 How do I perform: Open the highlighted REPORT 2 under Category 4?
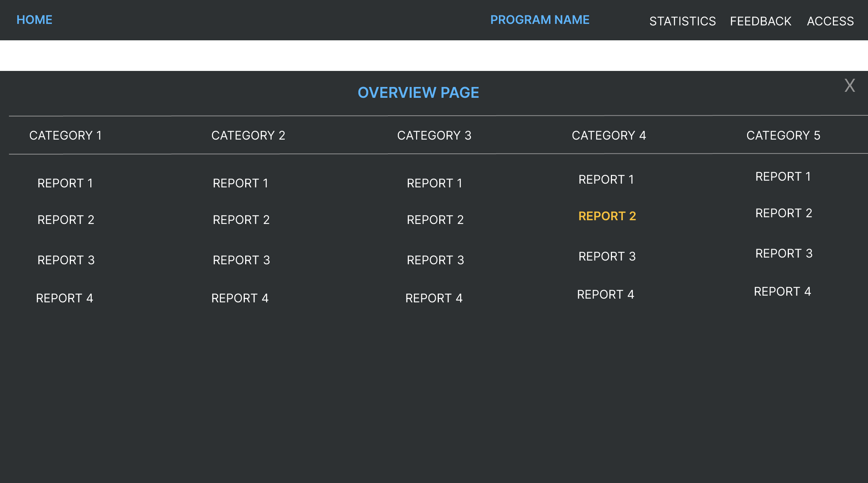pos(607,216)
